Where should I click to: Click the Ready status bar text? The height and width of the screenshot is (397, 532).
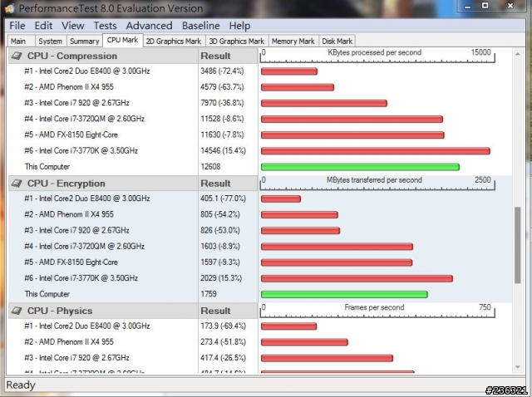tap(21, 385)
